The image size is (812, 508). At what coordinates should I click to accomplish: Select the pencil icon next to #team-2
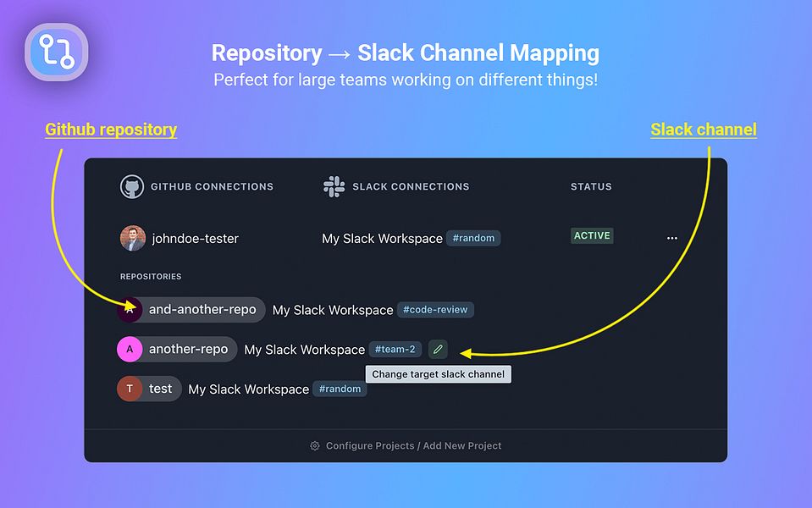(x=438, y=349)
